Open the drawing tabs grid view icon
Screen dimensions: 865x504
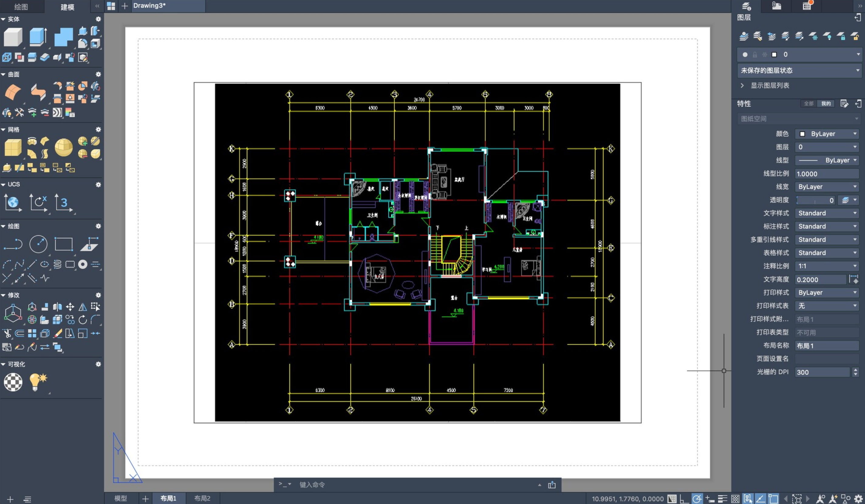click(x=111, y=6)
